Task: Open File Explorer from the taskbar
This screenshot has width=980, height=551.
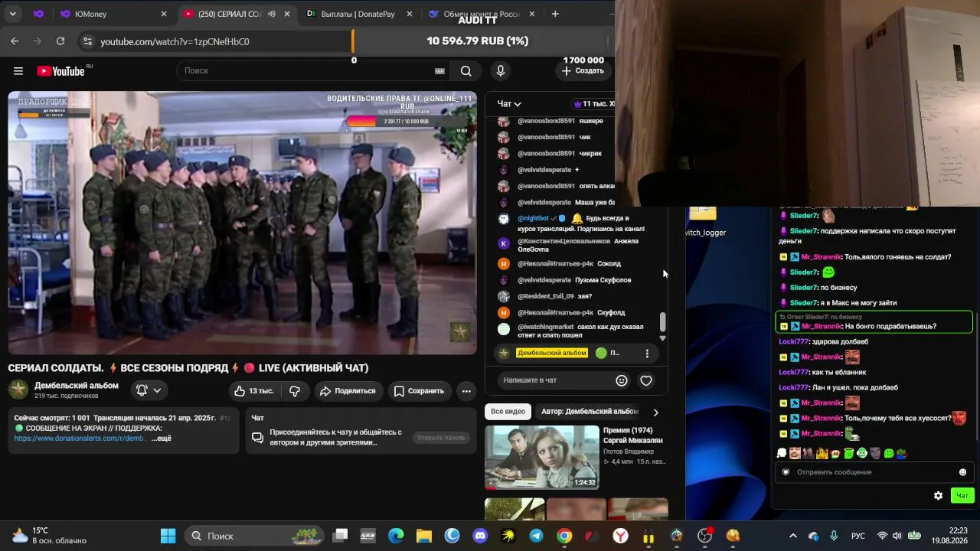Action: pos(424,536)
